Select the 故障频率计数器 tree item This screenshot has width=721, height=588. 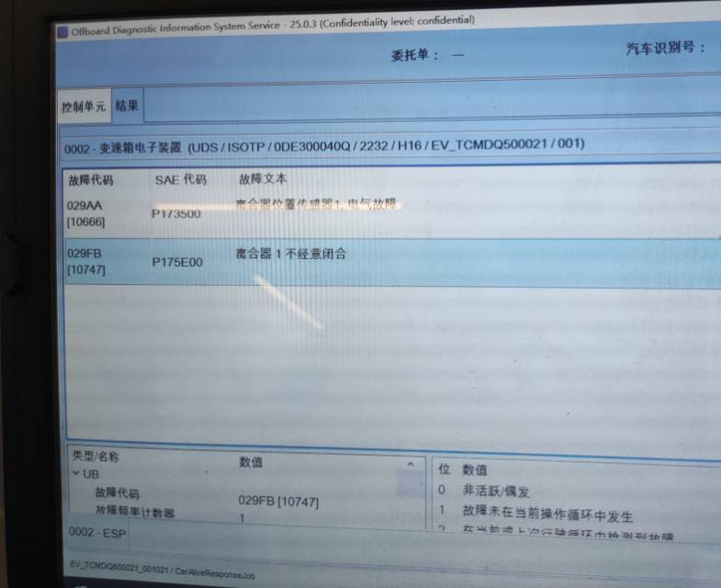134,511
